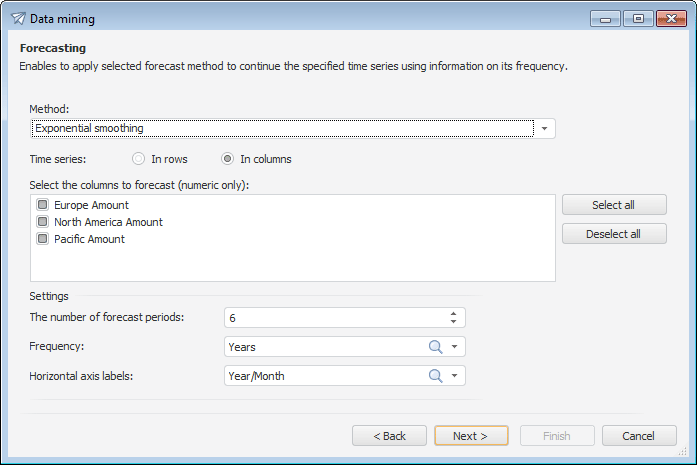Image resolution: width=697 pixels, height=465 pixels.
Task: Select the In rows radio button
Action: [139, 159]
